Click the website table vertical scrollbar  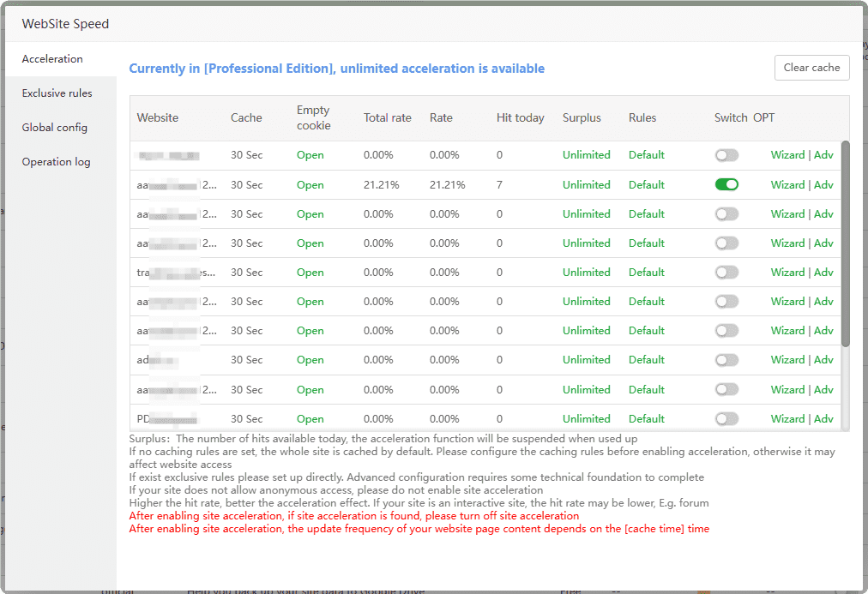pyautogui.click(x=845, y=244)
